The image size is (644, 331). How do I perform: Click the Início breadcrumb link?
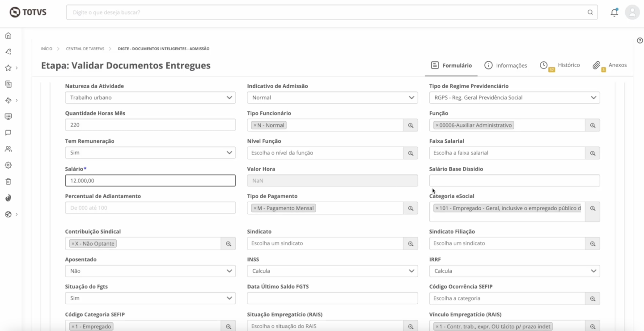click(x=47, y=49)
